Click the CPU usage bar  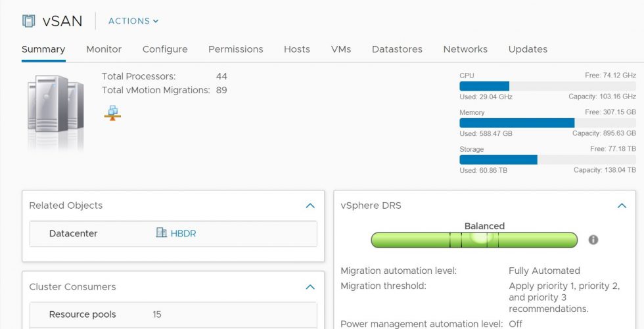pyautogui.click(x=547, y=86)
